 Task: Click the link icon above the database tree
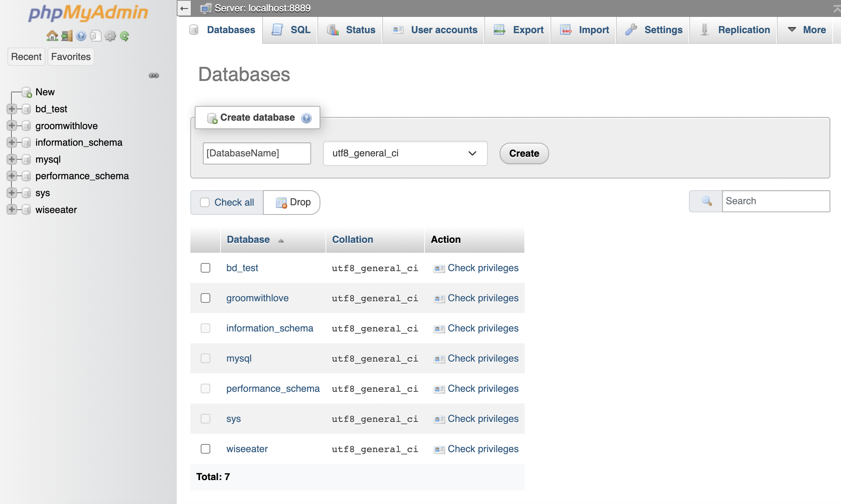tap(154, 75)
